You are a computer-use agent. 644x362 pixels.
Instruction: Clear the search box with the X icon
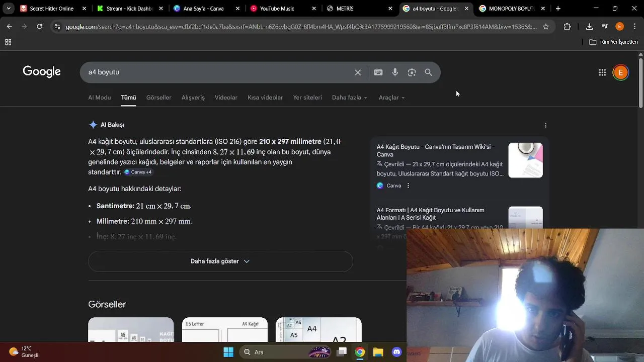tap(358, 72)
